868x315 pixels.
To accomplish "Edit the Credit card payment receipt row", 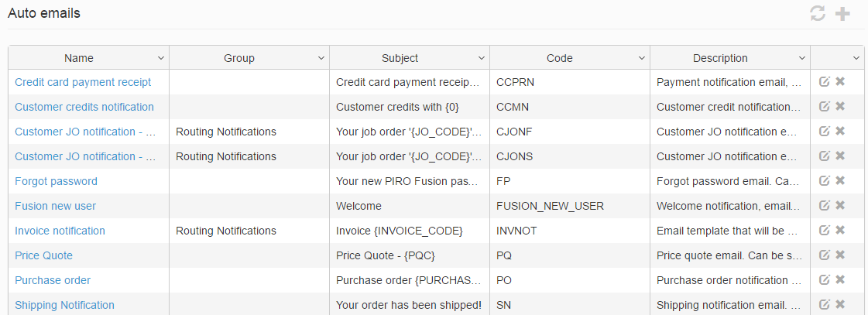I will point(825,81).
